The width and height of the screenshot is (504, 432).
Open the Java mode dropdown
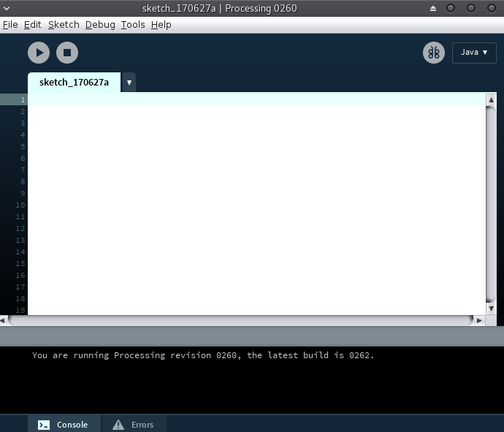click(x=474, y=53)
